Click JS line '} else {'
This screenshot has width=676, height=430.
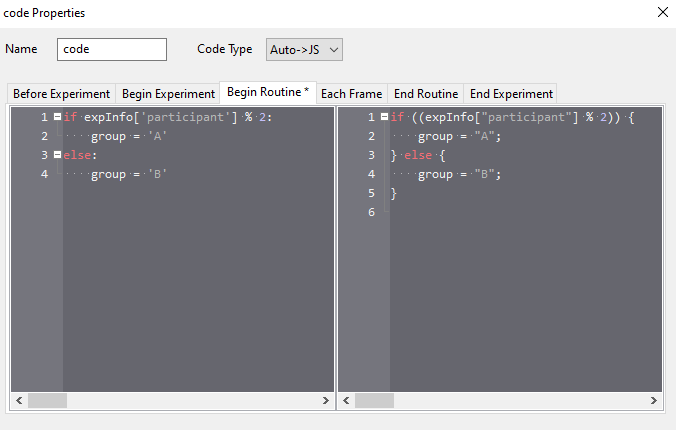pyautogui.click(x=418, y=155)
